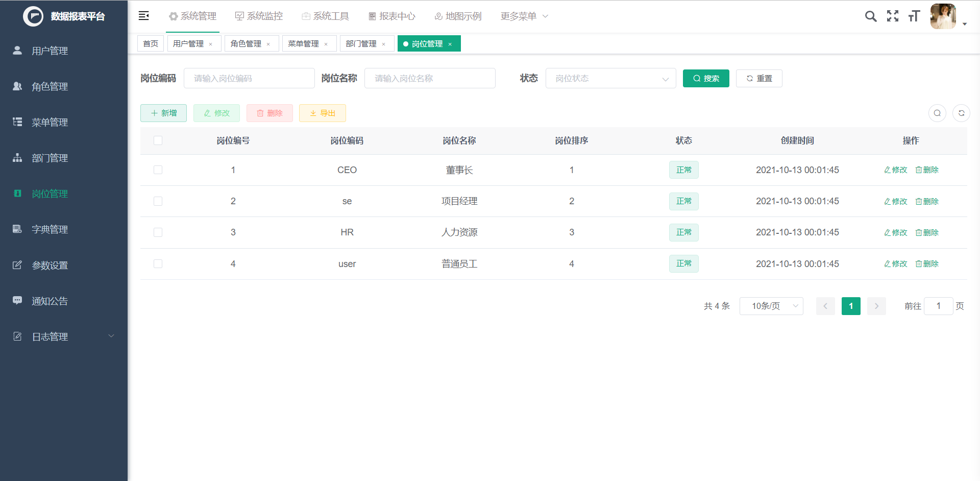980x481 pixels.
Task: Open the sidebar search icon beside the table
Action: tap(937, 113)
